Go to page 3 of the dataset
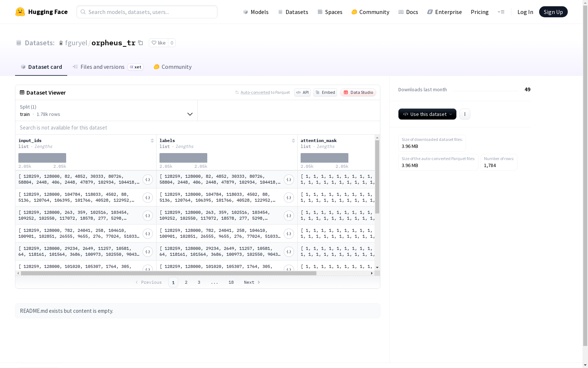This screenshot has width=588, height=368. click(x=199, y=282)
